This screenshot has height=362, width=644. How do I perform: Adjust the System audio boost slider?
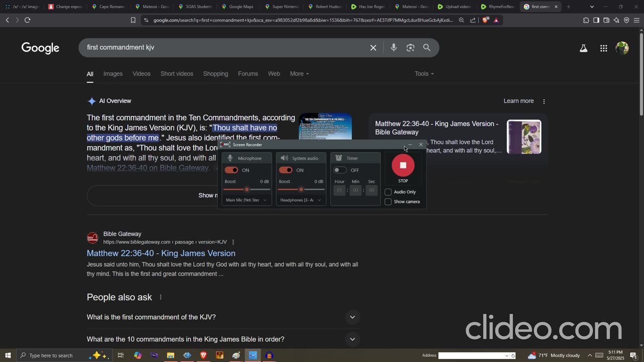(x=301, y=190)
